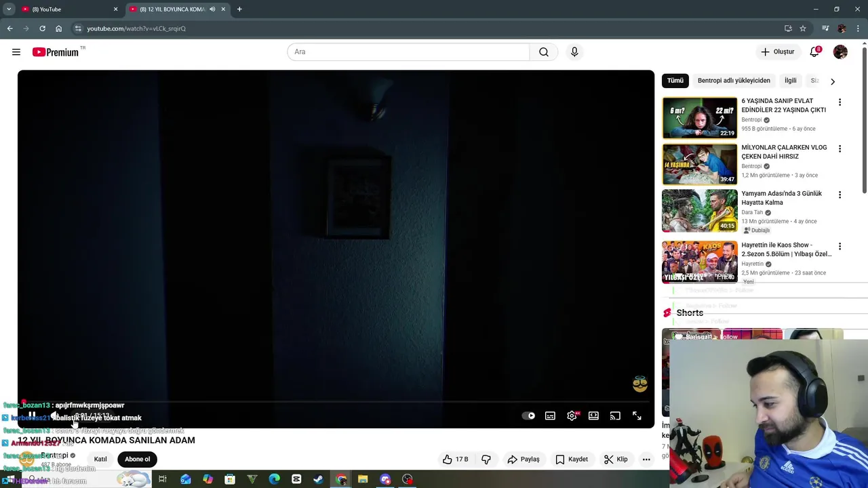868x488 pixels.
Task: Open the notifications bell
Action: pos(815,52)
